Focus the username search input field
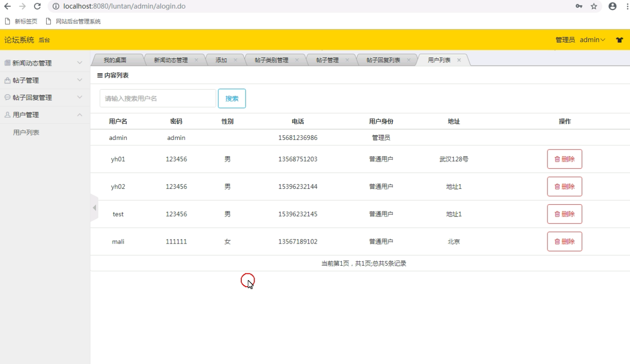The width and height of the screenshot is (630, 364). pyautogui.click(x=158, y=98)
